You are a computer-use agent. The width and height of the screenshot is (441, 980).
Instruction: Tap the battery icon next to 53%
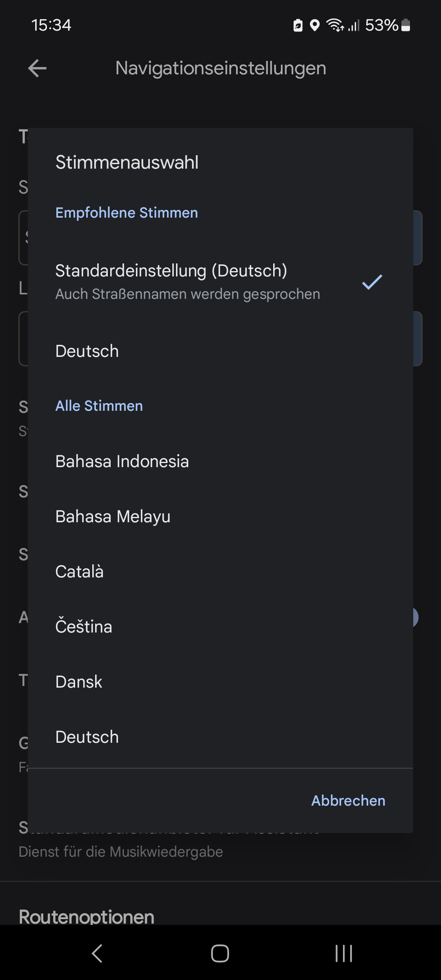[x=405, y=25]
